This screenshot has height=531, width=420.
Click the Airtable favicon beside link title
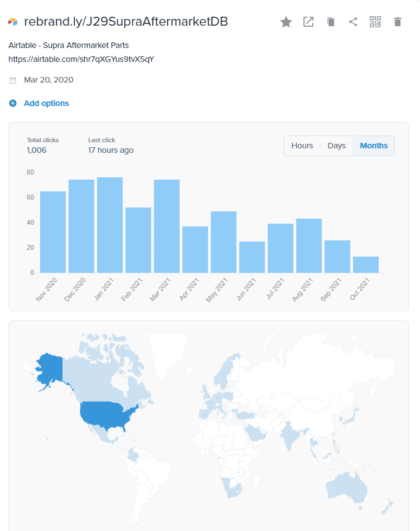click(x=13, y=22)
